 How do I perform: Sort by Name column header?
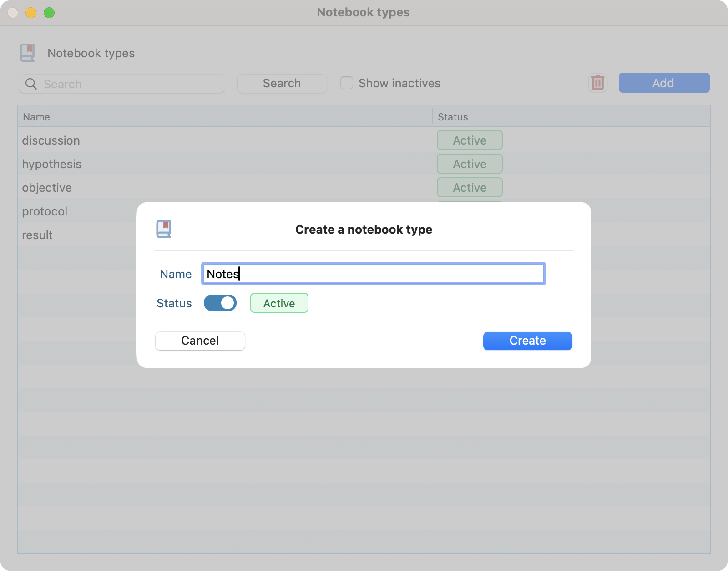pyautogui.click(x=36, y=117)
